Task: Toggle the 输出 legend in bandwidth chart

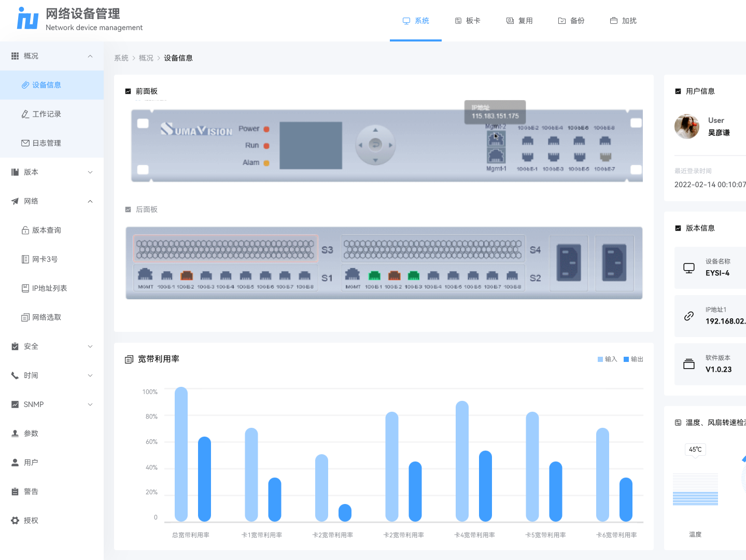Action: (x=633, y=359)
